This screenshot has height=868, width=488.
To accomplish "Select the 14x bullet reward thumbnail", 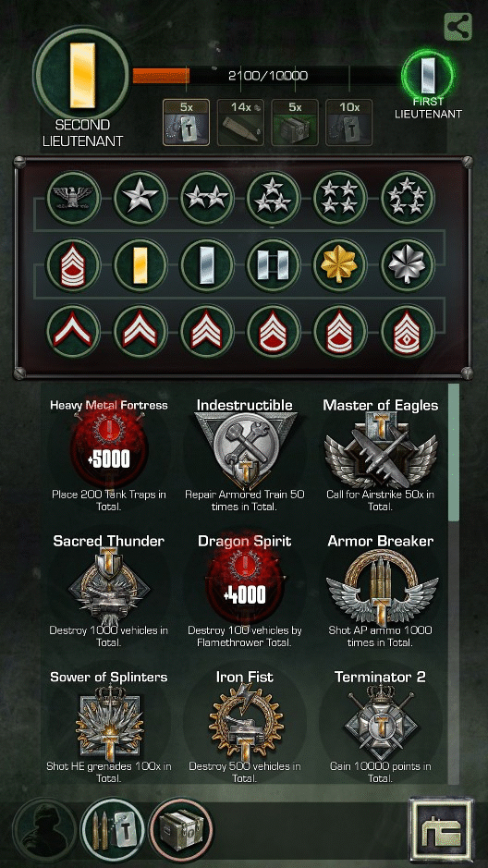I will click(240, 122).
